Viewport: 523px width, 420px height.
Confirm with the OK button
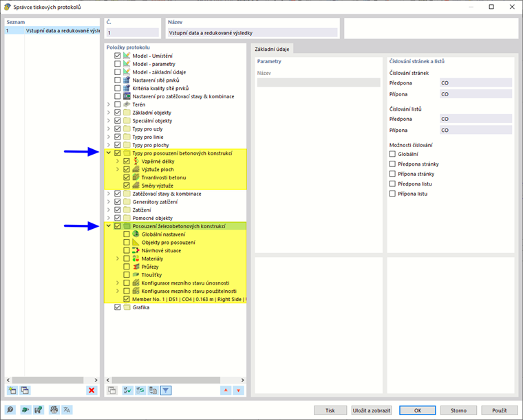[418, 410]
